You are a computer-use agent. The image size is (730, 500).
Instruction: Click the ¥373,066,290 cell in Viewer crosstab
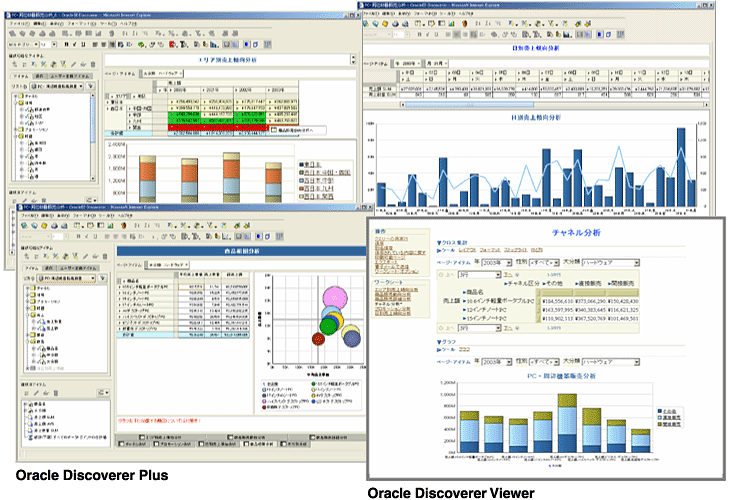(590, 301)
